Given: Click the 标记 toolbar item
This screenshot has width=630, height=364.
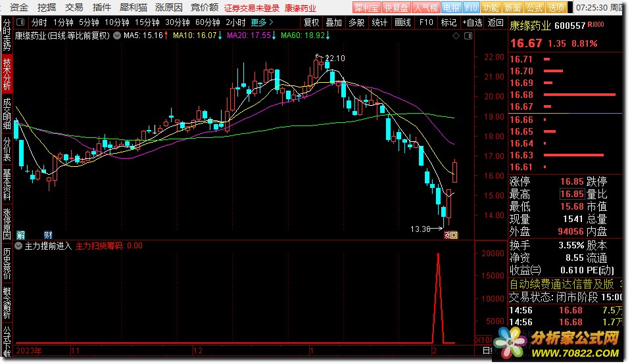Looking at the screenshot, I should [x=448, y=22].
